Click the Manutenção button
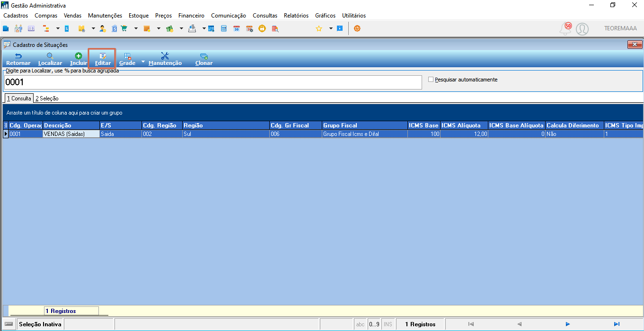 click(x=165, y=59)
